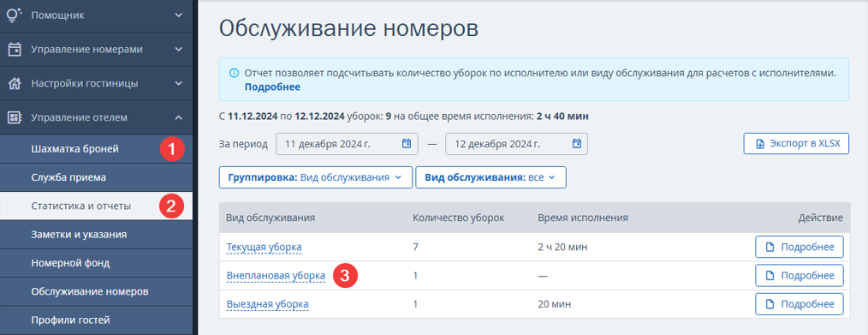Click the info icon in the blue banner

click(235, 73)
